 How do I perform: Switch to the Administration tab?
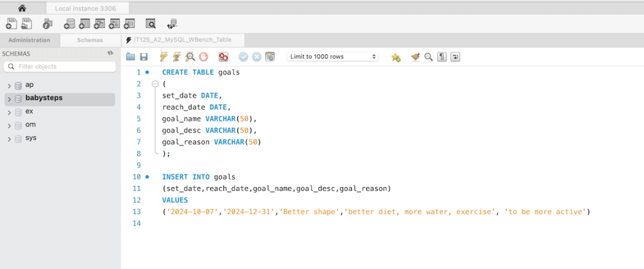point(30,40)
